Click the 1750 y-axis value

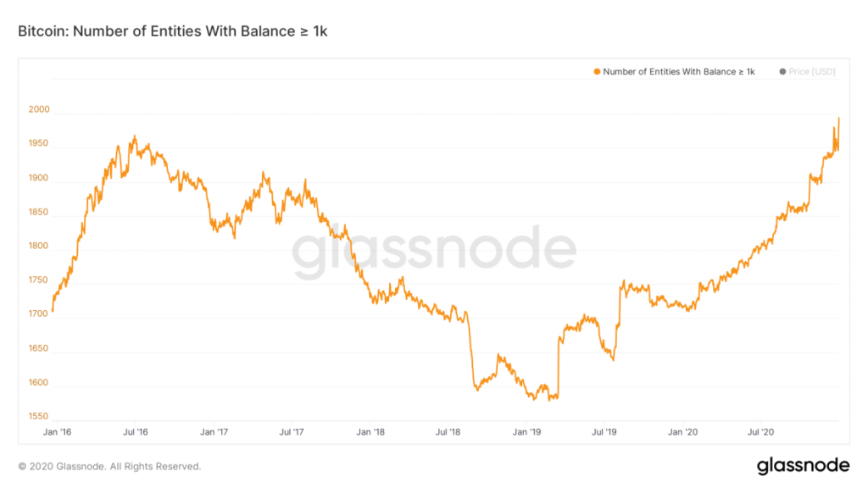tap(40, 280)
